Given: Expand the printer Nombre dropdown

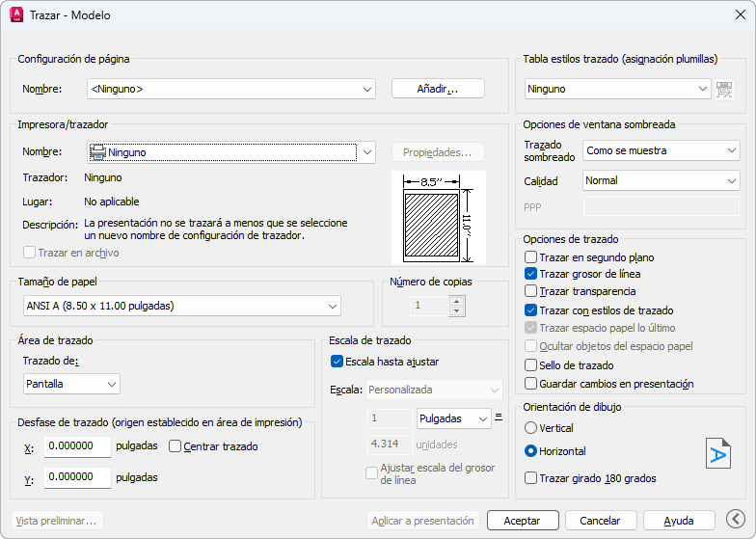Looking at the screenshot, I should 230,151.
